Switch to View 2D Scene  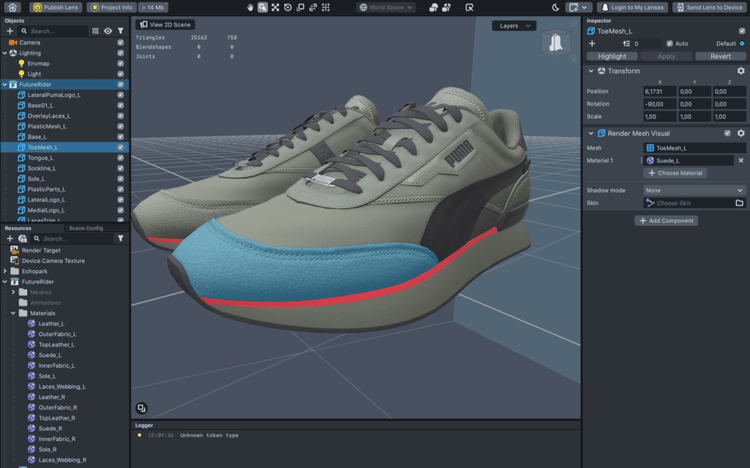[x=165, y=24]
